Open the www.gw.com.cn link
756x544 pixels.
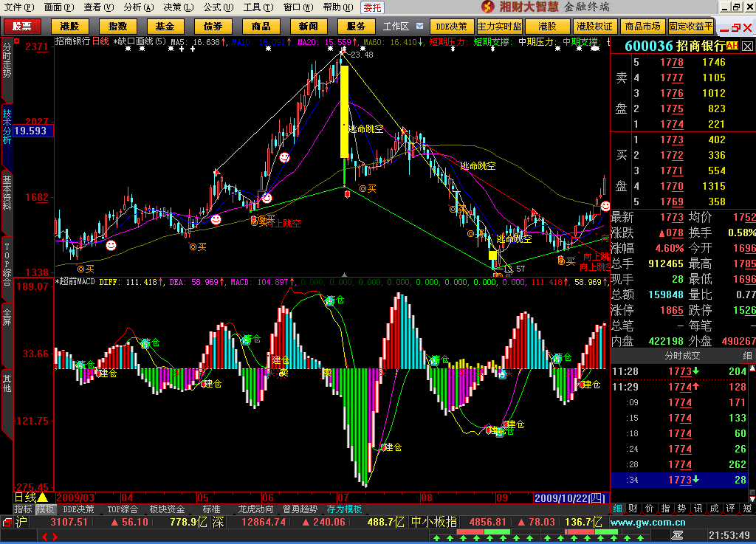tap(647, 523)
